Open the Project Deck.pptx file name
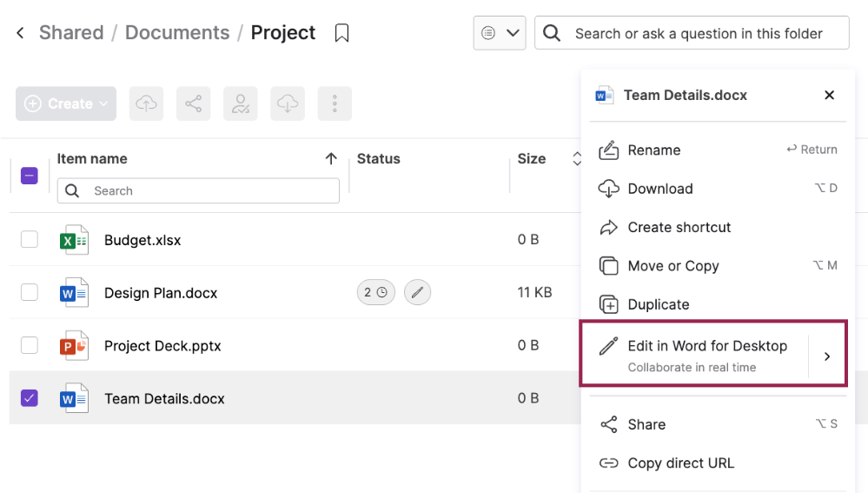 point(162,346)
